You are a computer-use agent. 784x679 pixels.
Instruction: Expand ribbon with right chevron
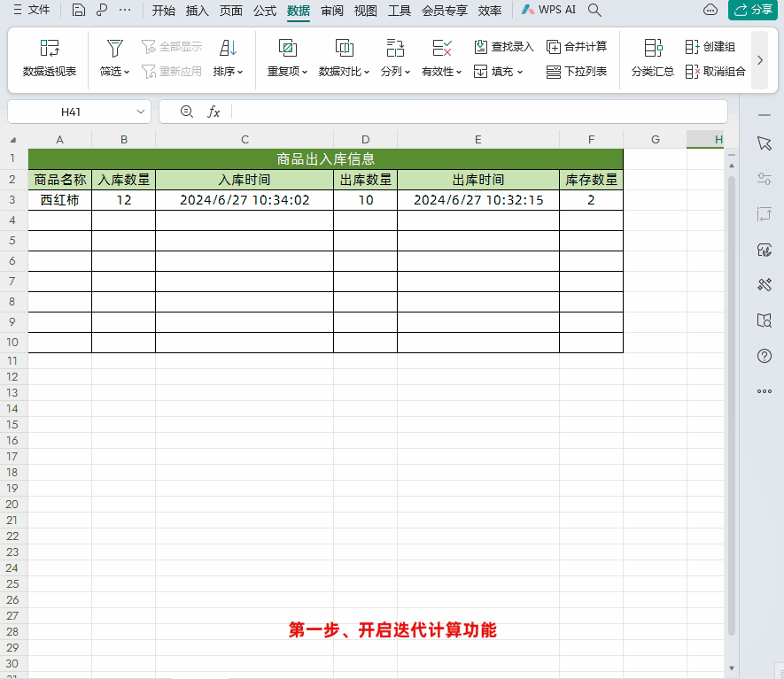tap(760, 60)
